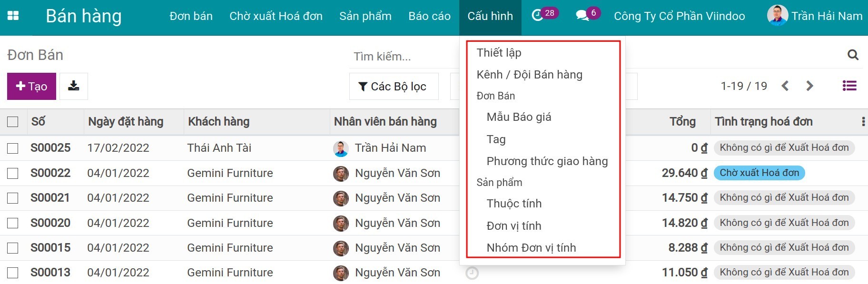
Task: Open column options via three-dot icon
Action: (863, 122)
